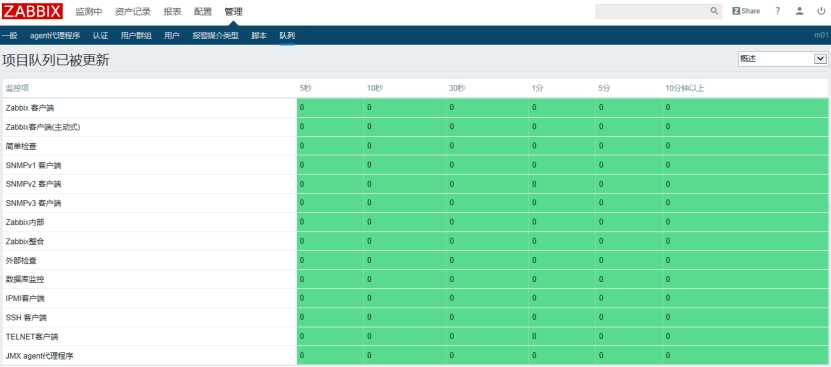
Task: Open the 资产记录 menu
Action: (x=132, y=12)
